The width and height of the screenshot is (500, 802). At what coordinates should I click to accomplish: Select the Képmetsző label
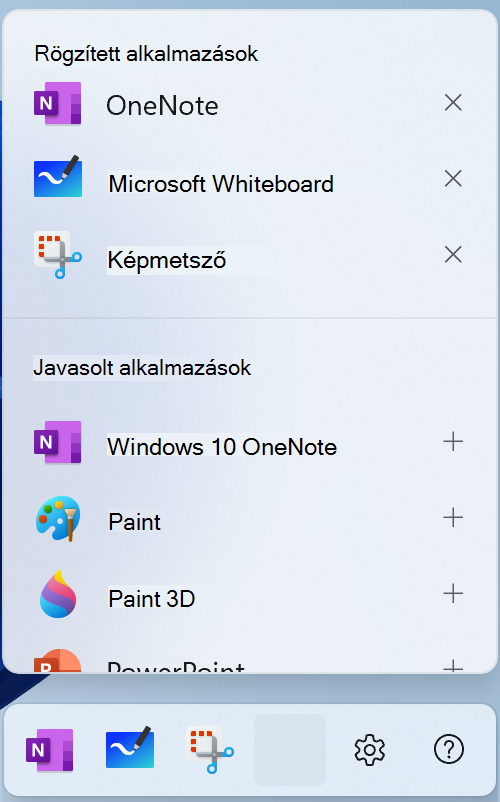167,260
